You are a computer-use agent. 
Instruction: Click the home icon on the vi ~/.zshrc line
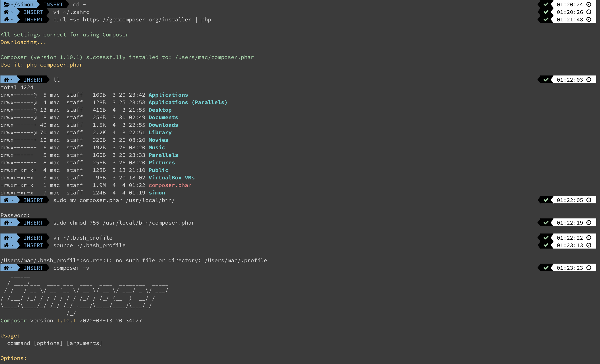[6, 12]
